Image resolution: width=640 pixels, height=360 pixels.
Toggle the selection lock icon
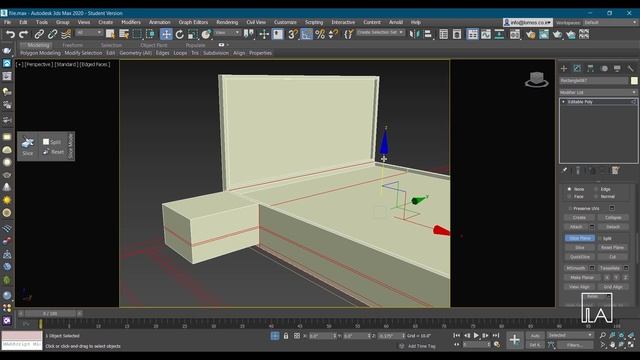(286, 336)
